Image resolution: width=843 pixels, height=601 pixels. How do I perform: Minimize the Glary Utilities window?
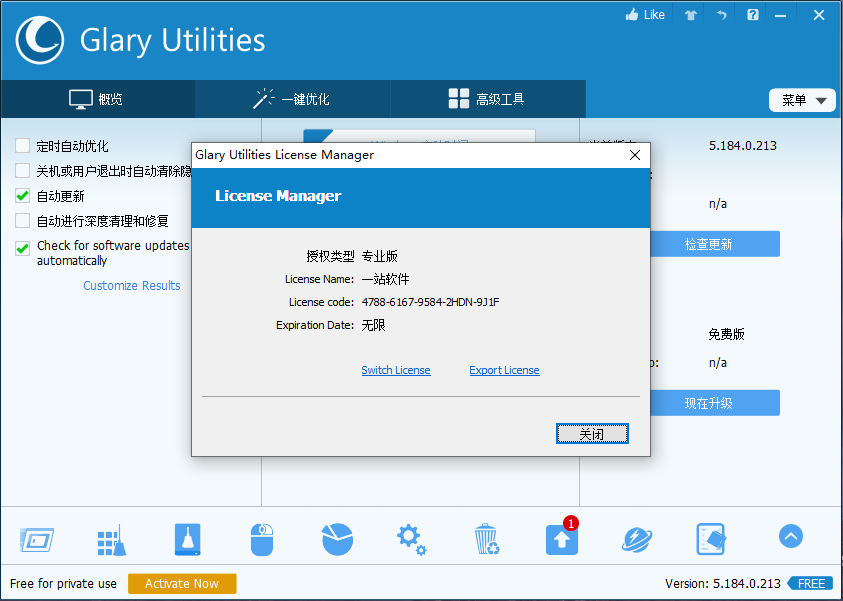click(x=781, y=16)
